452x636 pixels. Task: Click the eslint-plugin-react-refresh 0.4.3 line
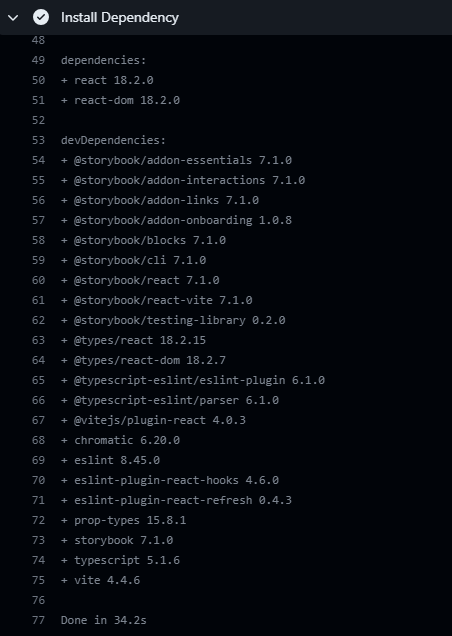(176, 500)
